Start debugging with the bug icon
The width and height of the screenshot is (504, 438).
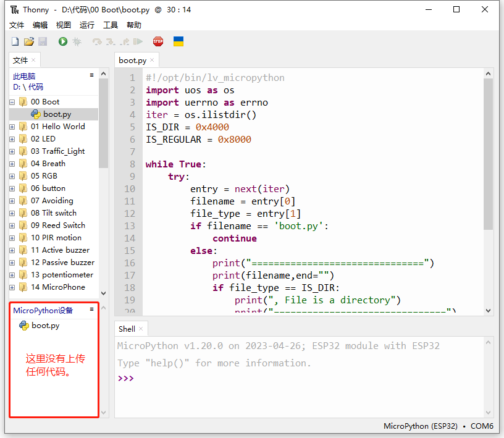pos(77,41)
